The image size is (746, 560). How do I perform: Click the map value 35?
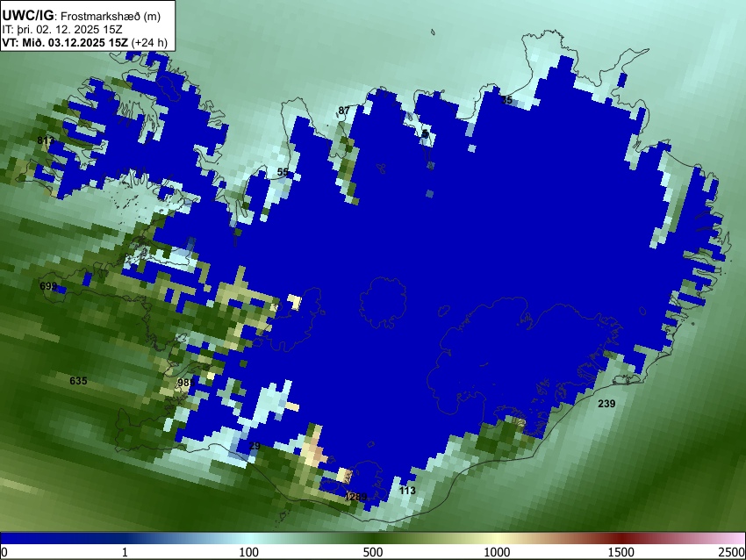(x=506, y=100)
